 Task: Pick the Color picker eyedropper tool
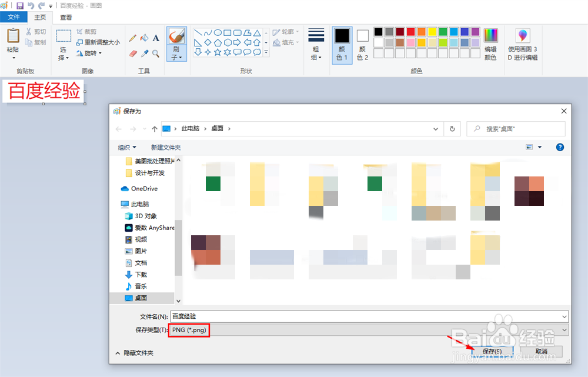click(143, 53)
